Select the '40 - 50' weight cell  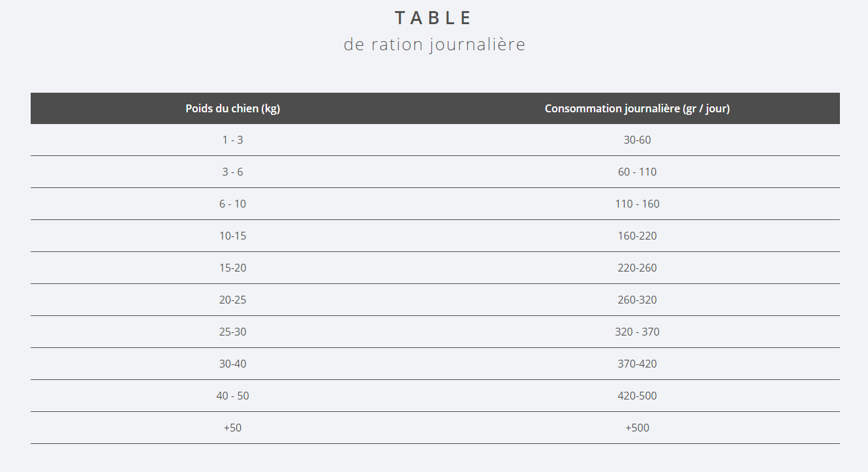pos(233,396)
